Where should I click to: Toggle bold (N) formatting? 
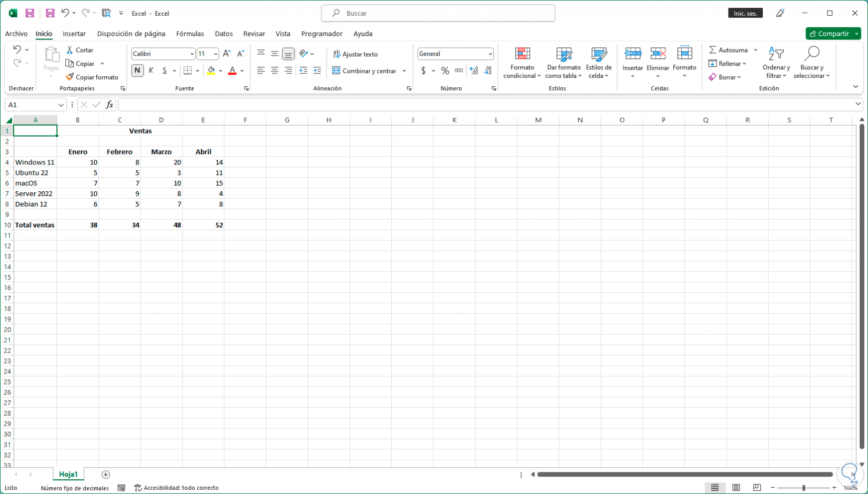[x=137, y=70]
